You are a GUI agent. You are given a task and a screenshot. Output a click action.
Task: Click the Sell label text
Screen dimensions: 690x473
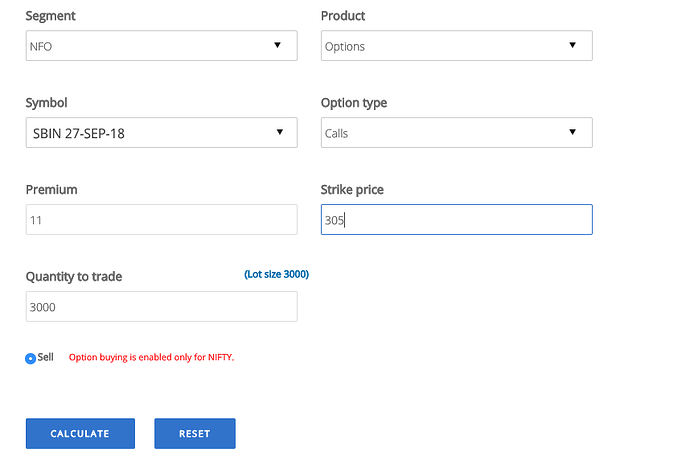[x=45, y=357]
